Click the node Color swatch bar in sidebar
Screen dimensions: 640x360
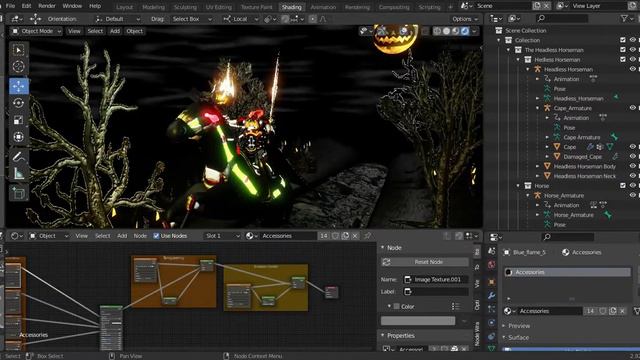tap(418, 321)
